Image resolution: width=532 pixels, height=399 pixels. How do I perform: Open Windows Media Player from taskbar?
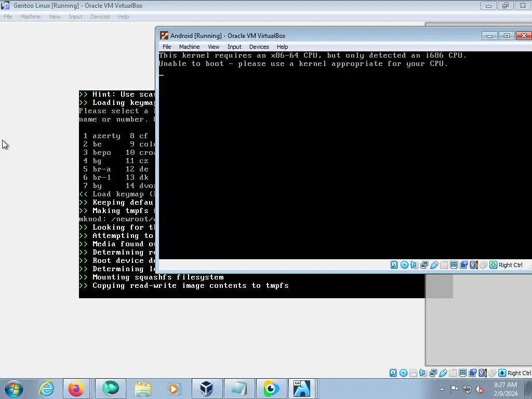[x=175, y=389]
